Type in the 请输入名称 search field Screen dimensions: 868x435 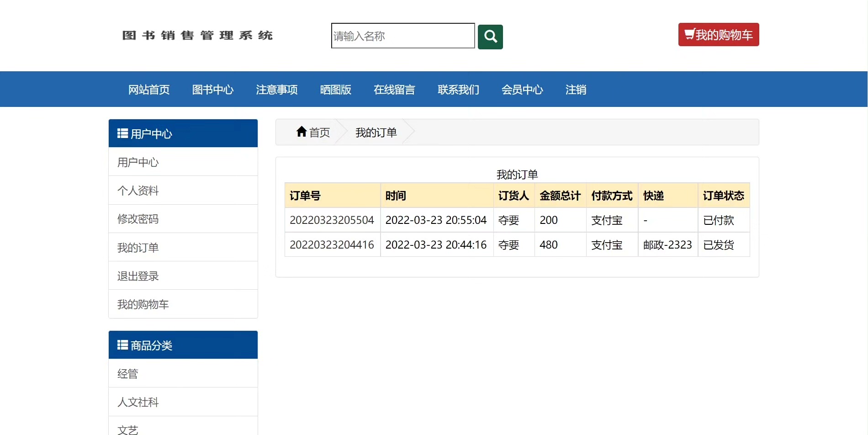[x=402, y=36]
